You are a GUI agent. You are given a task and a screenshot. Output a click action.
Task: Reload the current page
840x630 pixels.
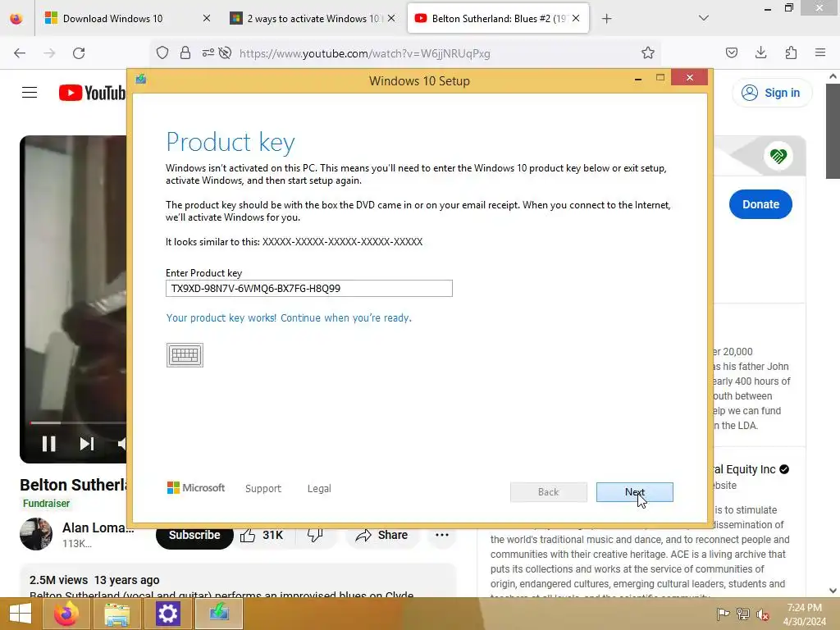tap(79, 53)
